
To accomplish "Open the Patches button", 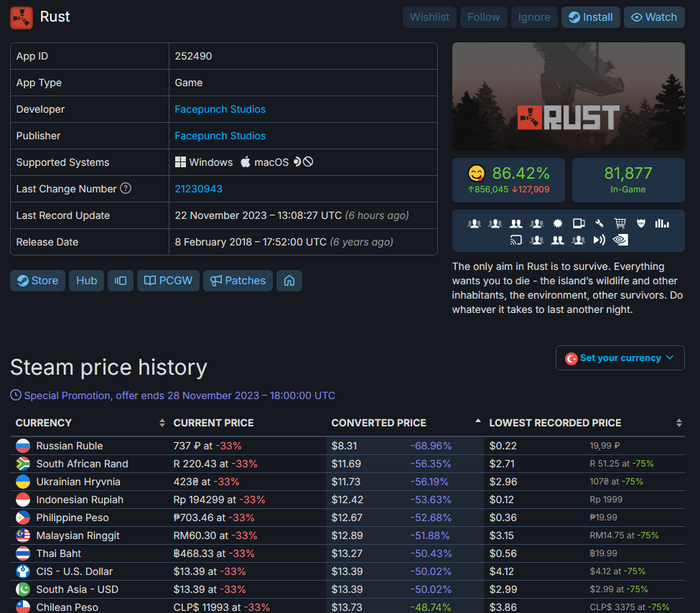I will click(238, 281).
